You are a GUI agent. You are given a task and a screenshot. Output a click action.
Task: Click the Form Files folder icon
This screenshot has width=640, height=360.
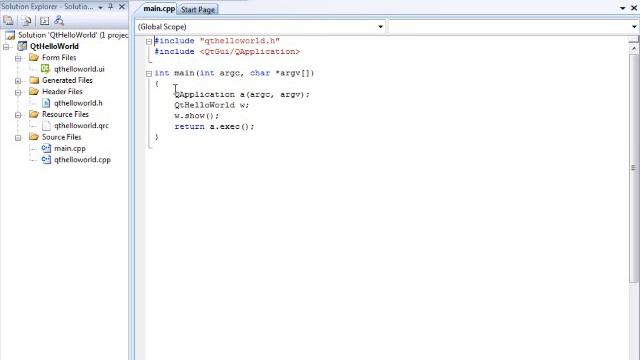(x=34, y=58)
